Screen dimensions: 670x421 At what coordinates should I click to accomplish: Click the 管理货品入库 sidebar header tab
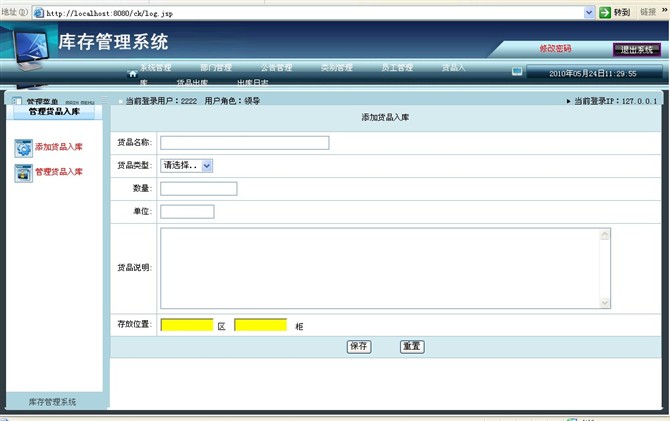[x=54, y=112]
